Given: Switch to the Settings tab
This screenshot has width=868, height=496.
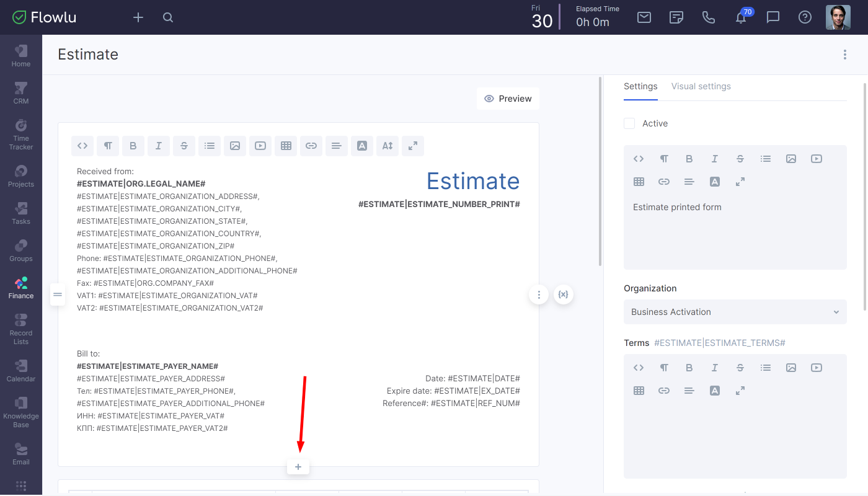Looking at the screenshot, I should 640,86.
